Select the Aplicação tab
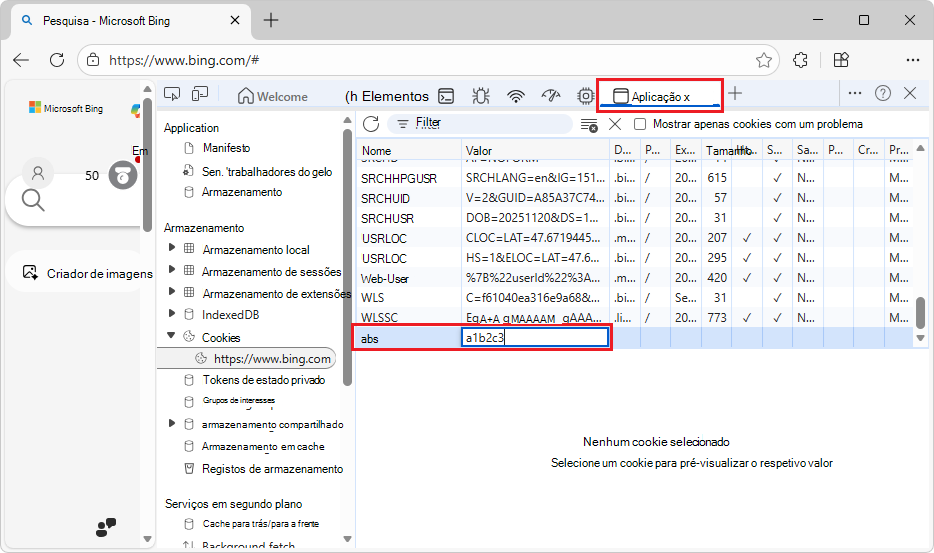This screenshot has width=934, height=553. (x=660, y=97)
